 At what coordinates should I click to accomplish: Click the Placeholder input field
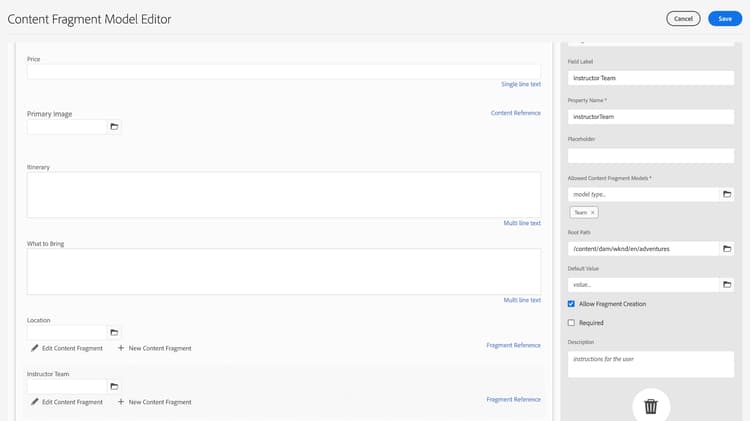(x=651, y=155)
